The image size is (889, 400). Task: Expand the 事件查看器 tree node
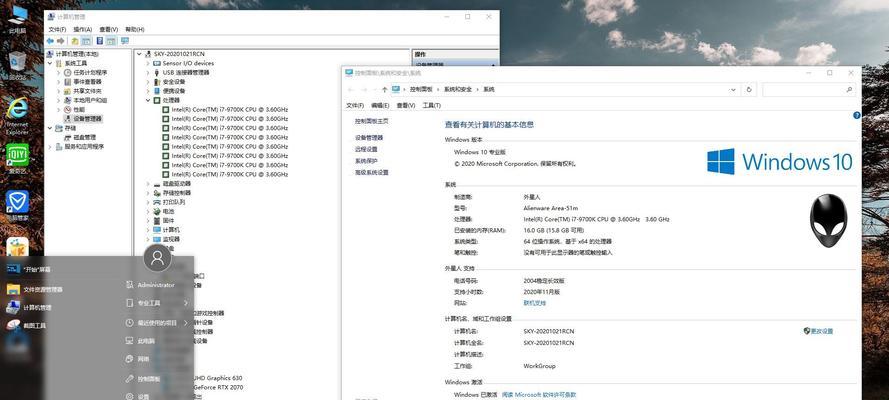point(58,82)
